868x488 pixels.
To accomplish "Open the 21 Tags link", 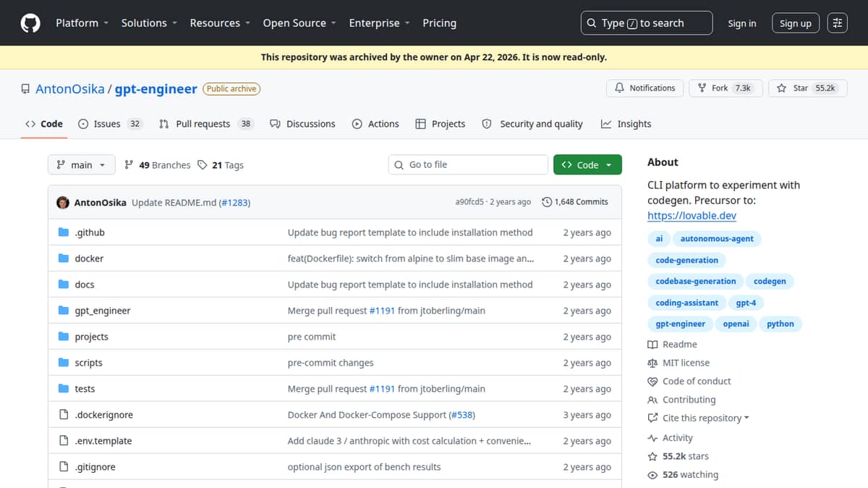I will click(x=221, y=165).
